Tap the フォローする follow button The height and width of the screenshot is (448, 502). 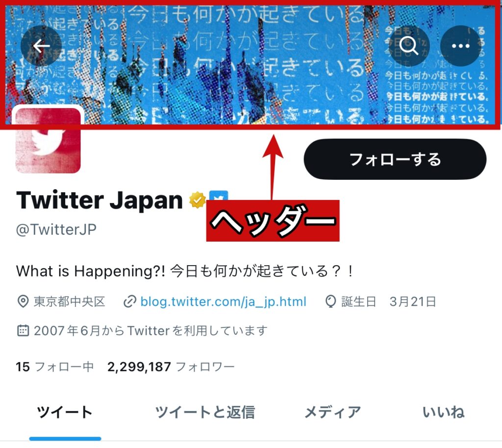click(395, 159)
